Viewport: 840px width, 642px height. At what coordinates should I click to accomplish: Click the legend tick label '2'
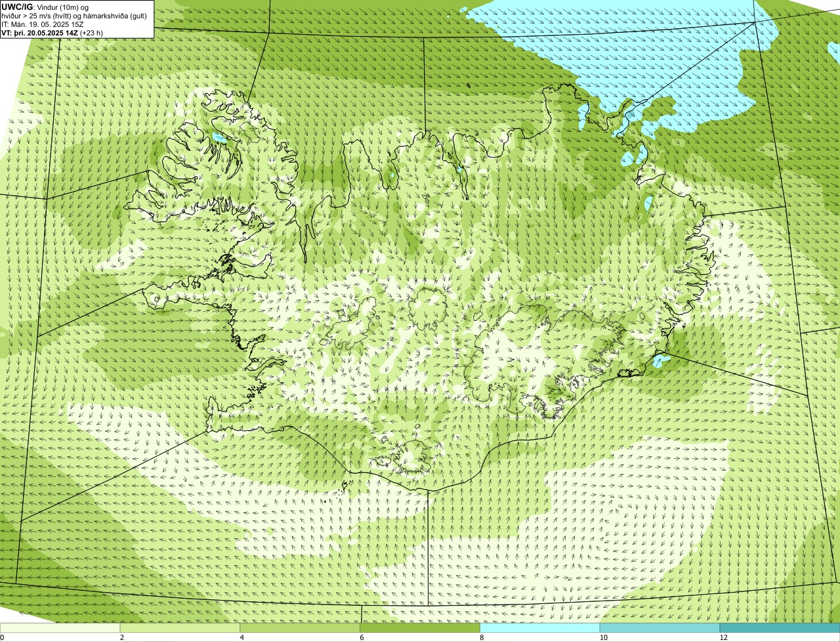(x=122, y=637)
